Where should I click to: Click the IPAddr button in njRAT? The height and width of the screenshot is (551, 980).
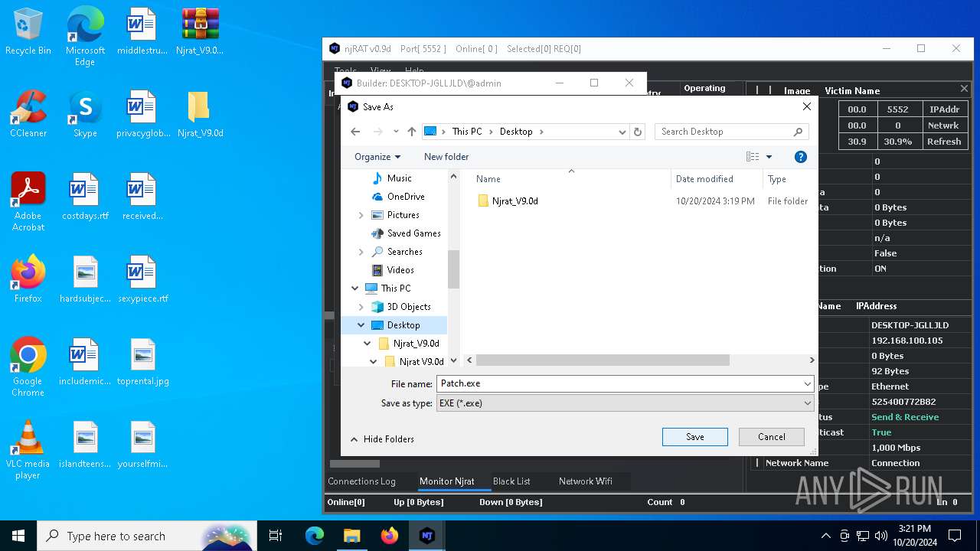tap(944, 109)
